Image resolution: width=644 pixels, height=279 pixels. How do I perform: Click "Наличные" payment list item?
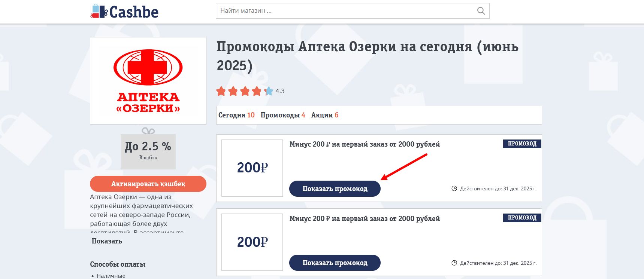click(111, 276)
